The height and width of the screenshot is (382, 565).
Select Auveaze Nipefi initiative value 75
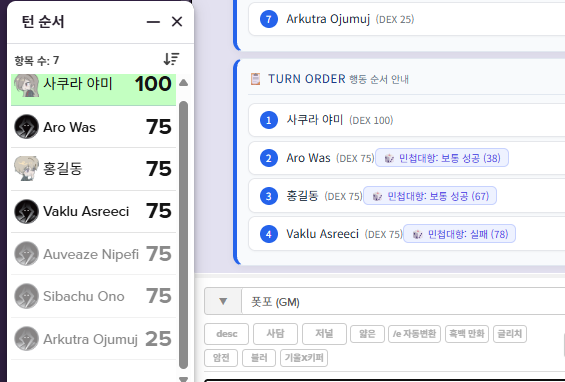point(159,254)
